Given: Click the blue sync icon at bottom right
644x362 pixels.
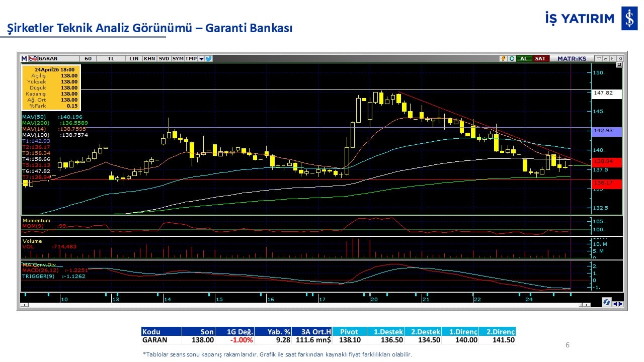Looking at the screenshot, I should click(607, 302).
